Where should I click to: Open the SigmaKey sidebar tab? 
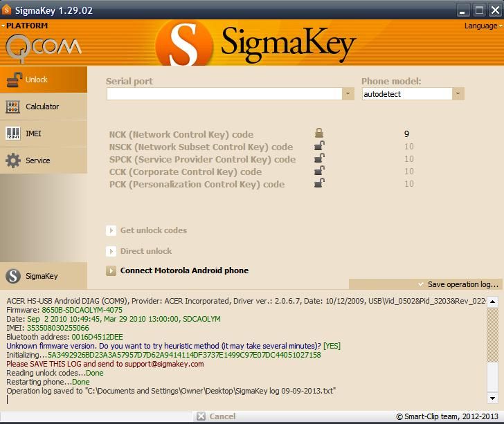(x=44, y=275)
